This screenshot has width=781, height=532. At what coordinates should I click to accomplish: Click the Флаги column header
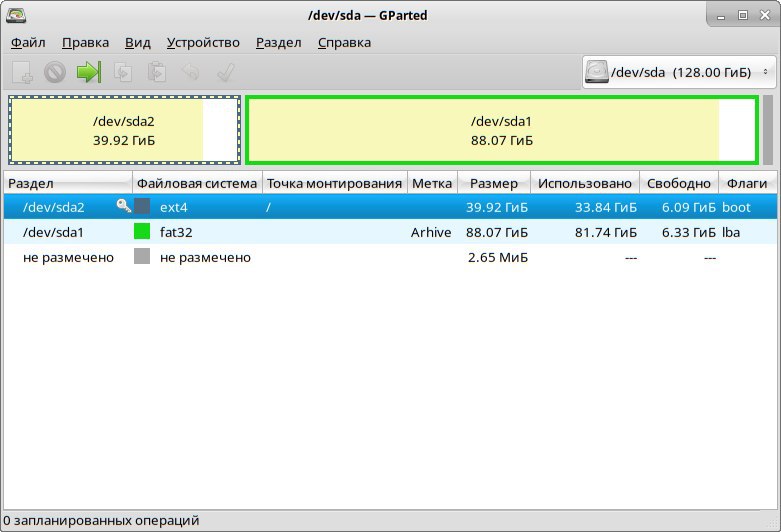[747, 183]
